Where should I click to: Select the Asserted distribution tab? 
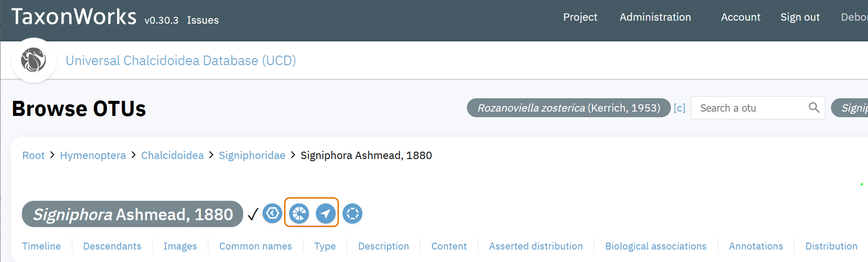(x=536, y=246)
